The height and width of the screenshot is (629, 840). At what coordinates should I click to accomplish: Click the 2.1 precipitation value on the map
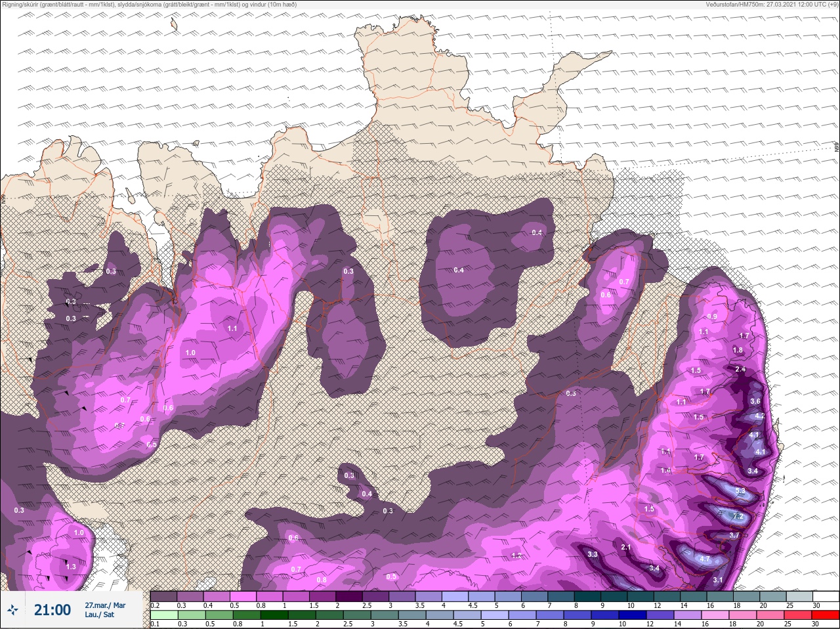[x=626, y=547]
